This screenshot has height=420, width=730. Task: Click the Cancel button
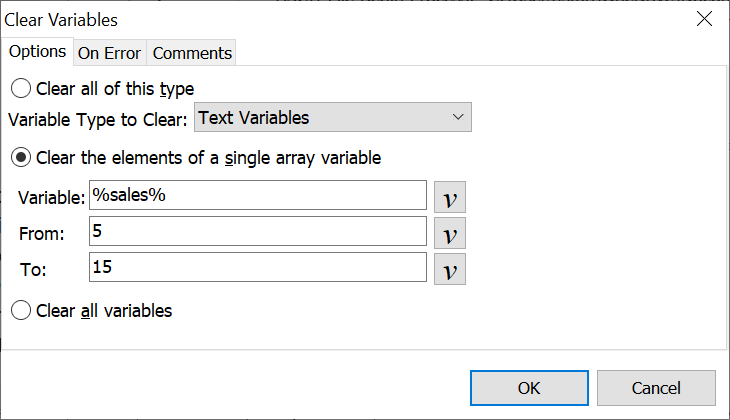(656, 388)
